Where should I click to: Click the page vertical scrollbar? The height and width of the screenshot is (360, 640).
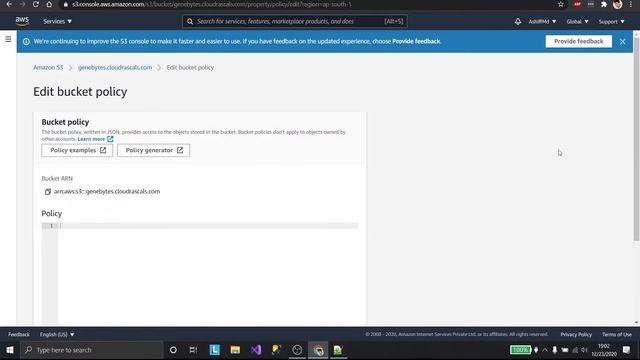[x=636, y=139]
